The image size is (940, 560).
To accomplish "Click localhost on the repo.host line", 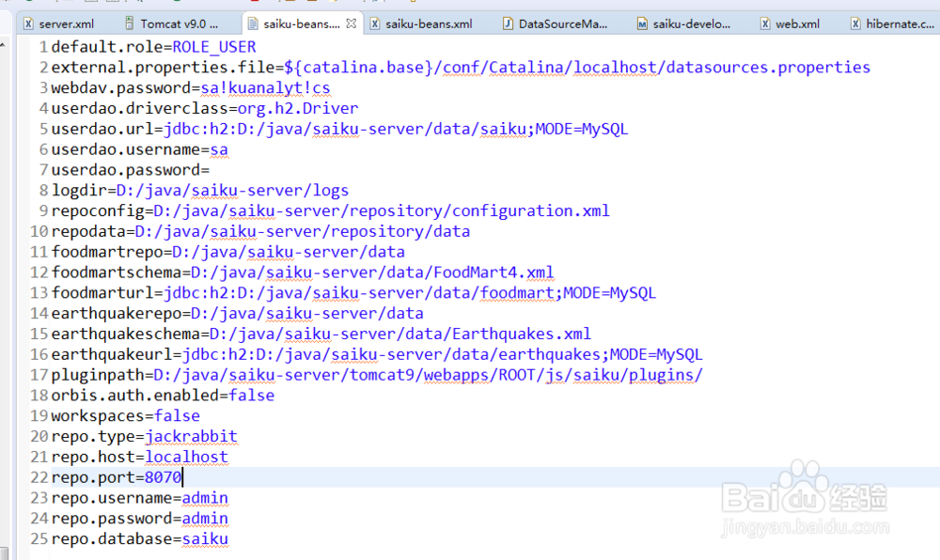I will [x=186, y=457].
